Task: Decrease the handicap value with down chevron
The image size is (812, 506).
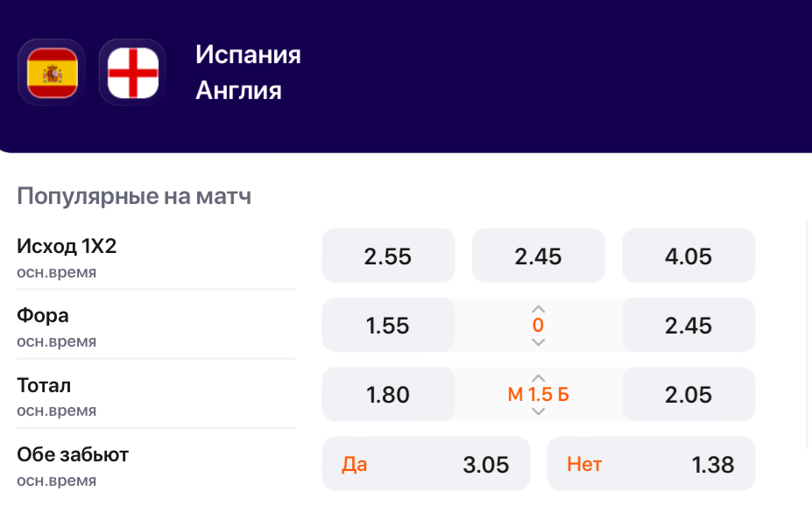Action: coord(539,342)
